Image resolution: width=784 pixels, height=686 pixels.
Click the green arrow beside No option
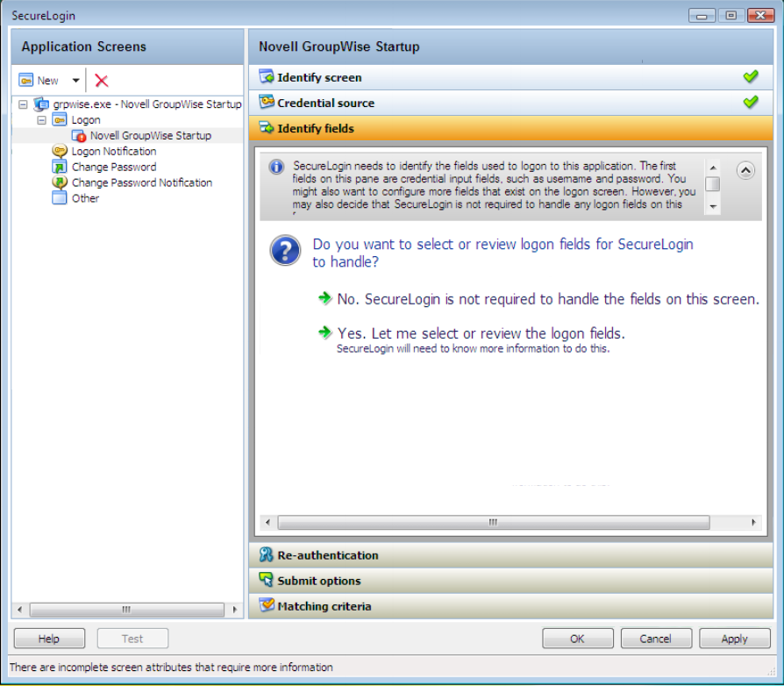coord(325,298)
